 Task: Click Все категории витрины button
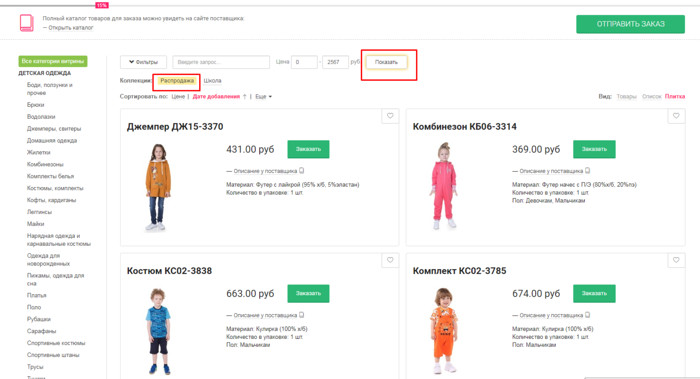[x=53, y=61]
